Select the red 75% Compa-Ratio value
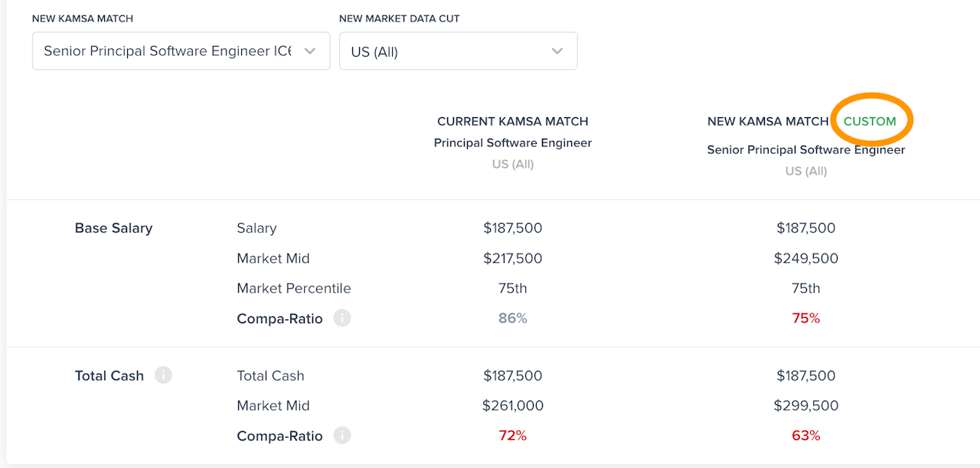Image resolution: width=980 pixels, height=468 pixels. pos(805,318)
